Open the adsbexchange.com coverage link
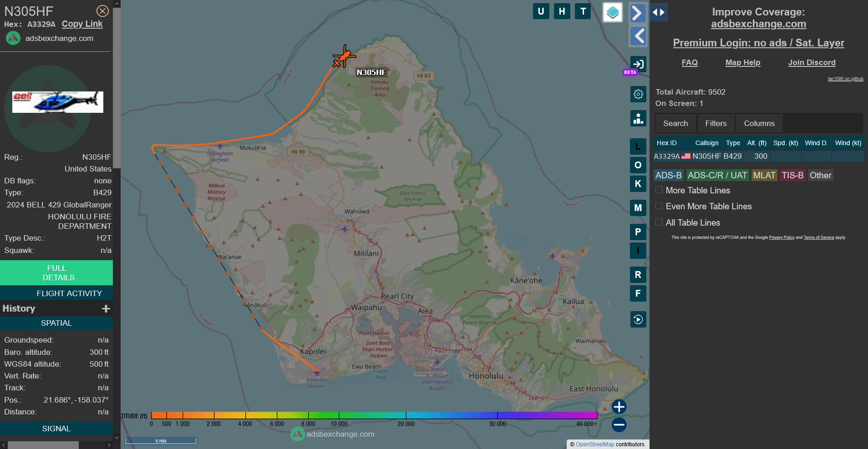Image resolution: width=868 pixels, height=449 pixels. [758, 24]
